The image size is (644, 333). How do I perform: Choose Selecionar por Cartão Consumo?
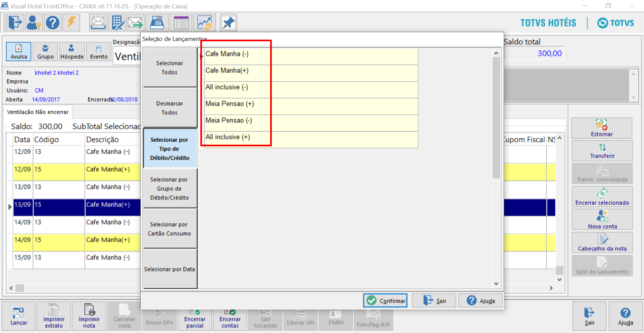[170, 229]
